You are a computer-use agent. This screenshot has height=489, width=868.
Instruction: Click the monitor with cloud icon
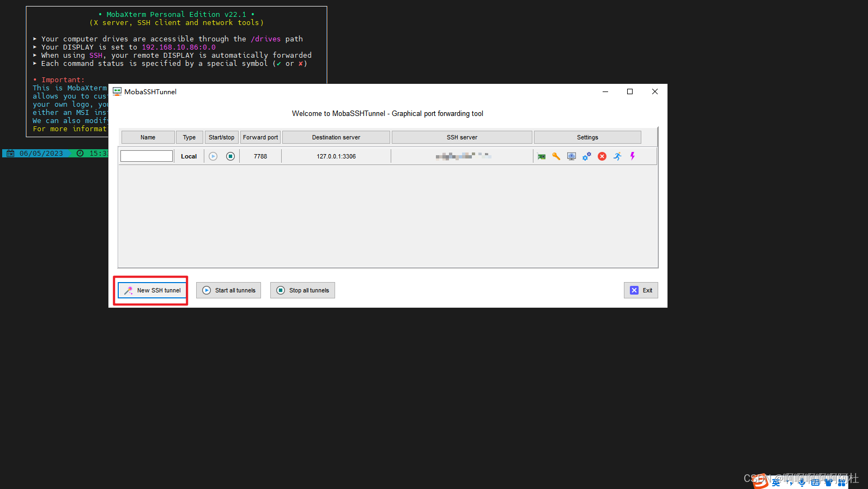click(x=572, y=156)
